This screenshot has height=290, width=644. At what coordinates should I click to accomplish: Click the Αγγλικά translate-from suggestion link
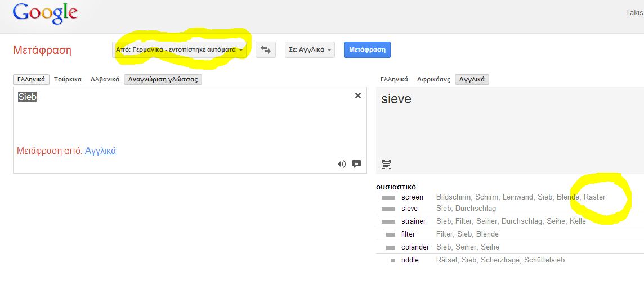click(100, 151)
